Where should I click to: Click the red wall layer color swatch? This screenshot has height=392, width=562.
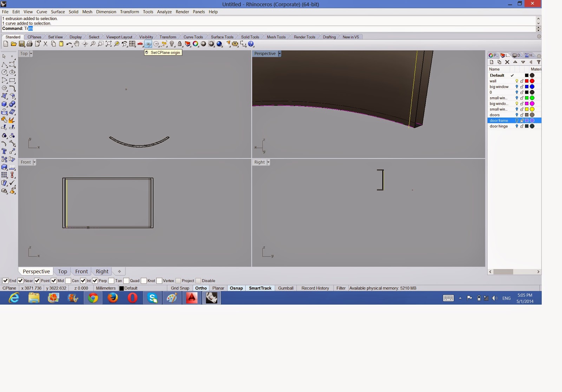(x=527, y=81)
